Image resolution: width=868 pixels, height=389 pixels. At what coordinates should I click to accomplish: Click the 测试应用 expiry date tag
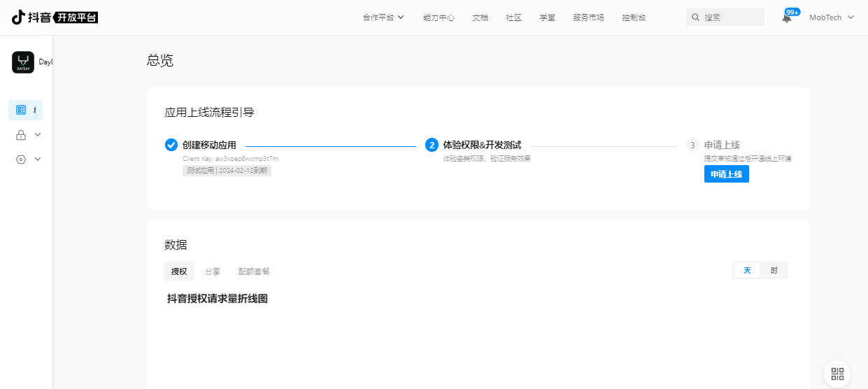(x=227, y=170)
